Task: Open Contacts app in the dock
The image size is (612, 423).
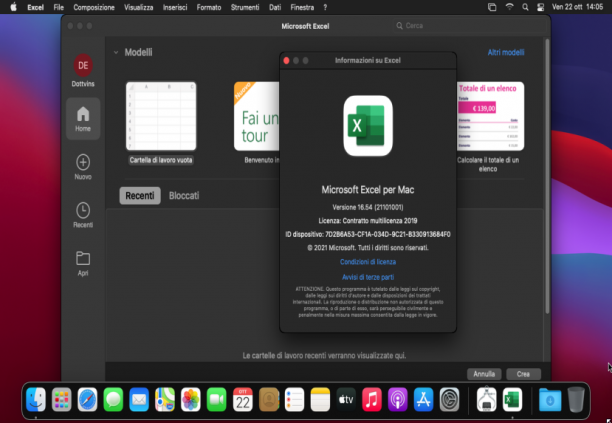Action: point(269,399)
